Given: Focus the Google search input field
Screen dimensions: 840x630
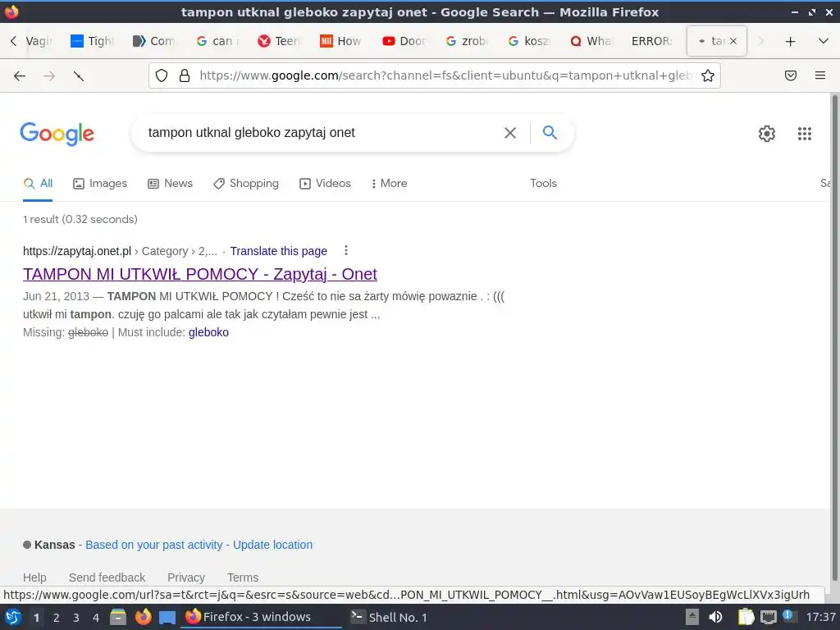Looking at the screenshot, I should (x=322, y=133).
